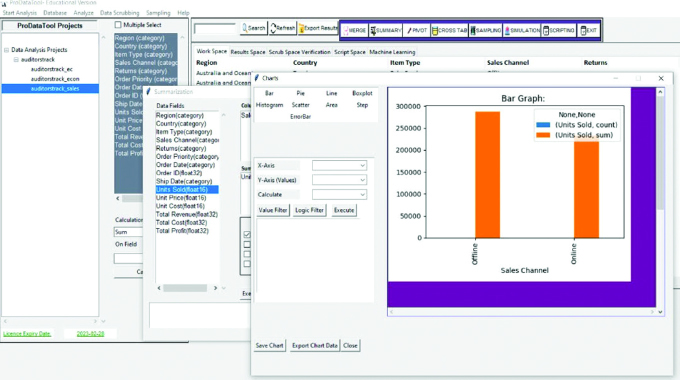The height and width of the screenshot is (380, 680).
Task: Open the Database menu
Action: (55, 13)
